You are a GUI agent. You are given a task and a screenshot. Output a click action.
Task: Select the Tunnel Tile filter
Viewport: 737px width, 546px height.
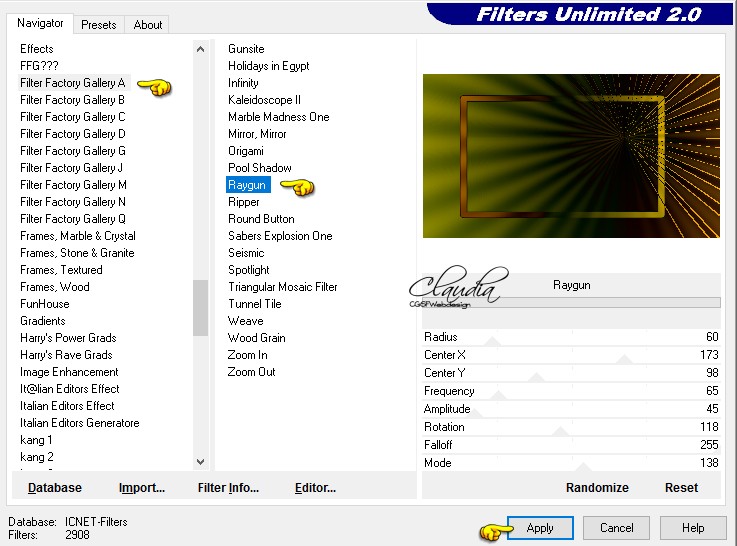[254, 304]
